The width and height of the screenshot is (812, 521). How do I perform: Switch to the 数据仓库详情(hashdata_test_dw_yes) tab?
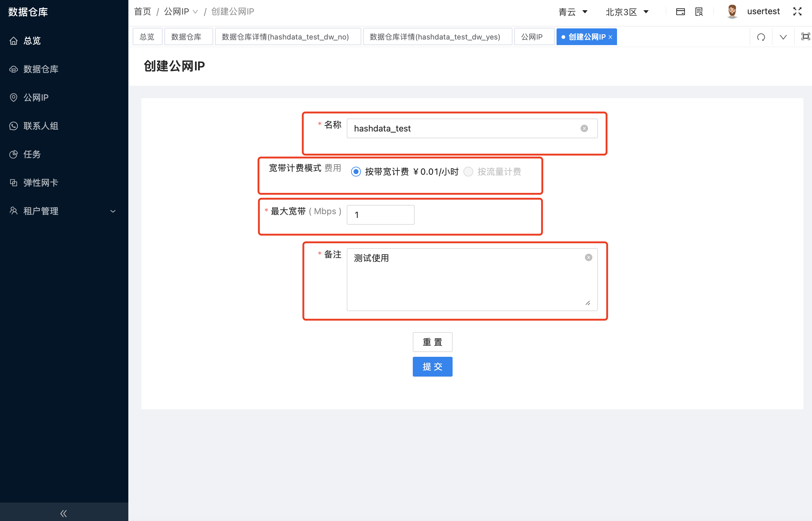coord(437,36)
